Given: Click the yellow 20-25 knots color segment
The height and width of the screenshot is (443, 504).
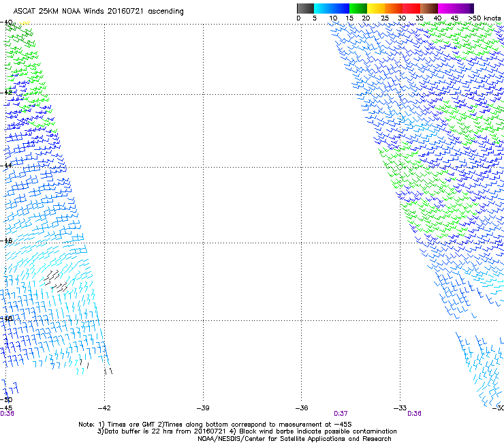Looking at the screenshot, I should (x=376, y=8).
